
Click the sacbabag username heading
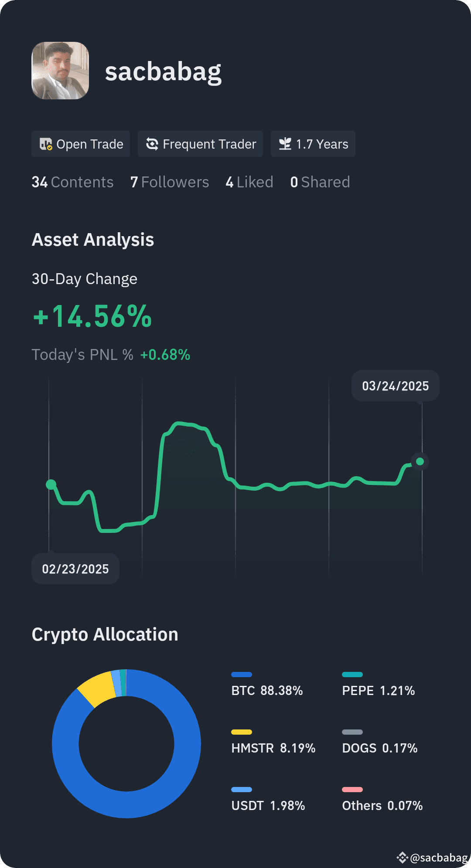[x=163, y=71]
